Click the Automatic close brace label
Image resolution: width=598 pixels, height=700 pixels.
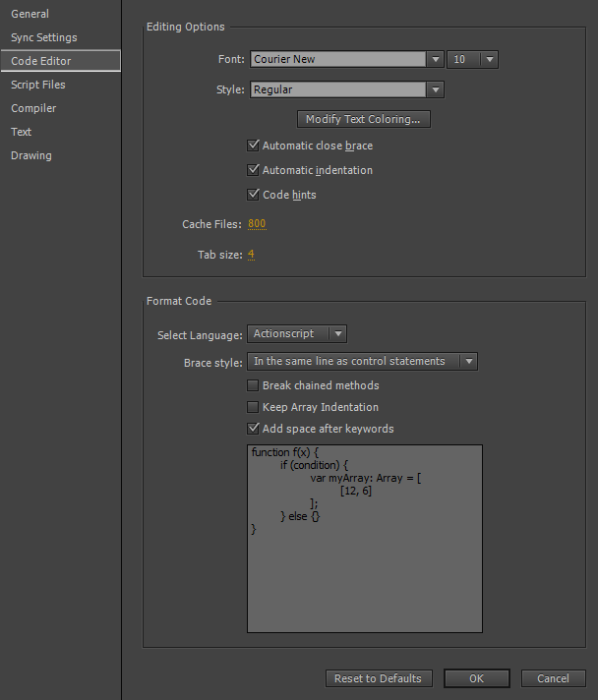tap(318, 146)
